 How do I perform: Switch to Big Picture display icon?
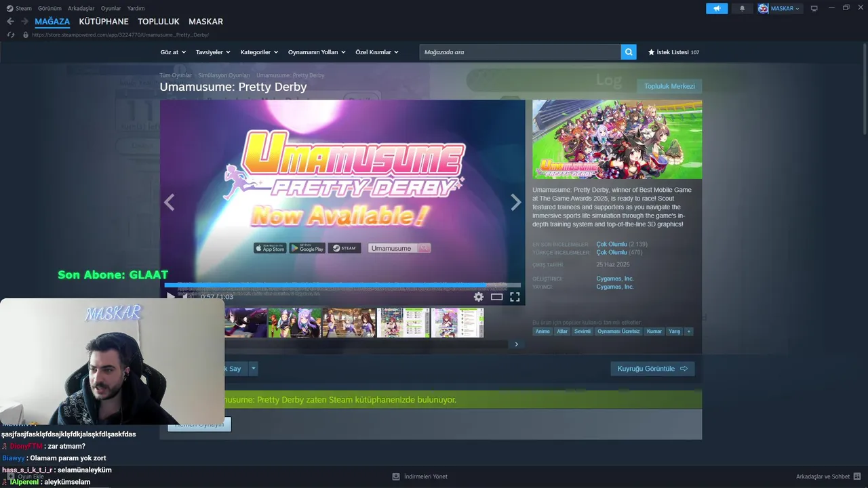coord(814,8)
